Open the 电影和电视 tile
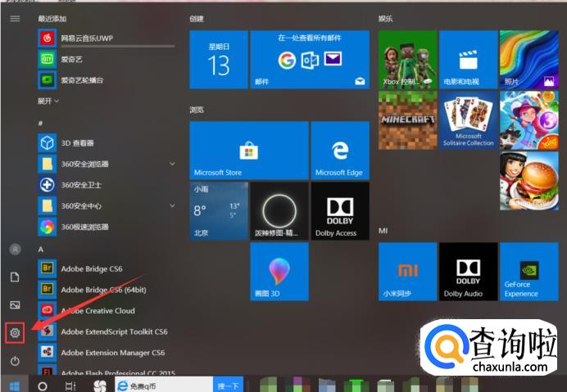567x392 pixels. click(x=469, y=60)
